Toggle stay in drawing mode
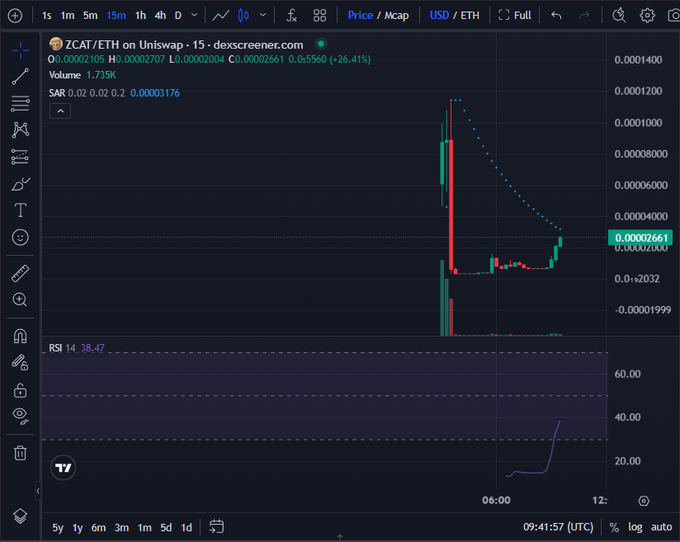 pos(20,362)
